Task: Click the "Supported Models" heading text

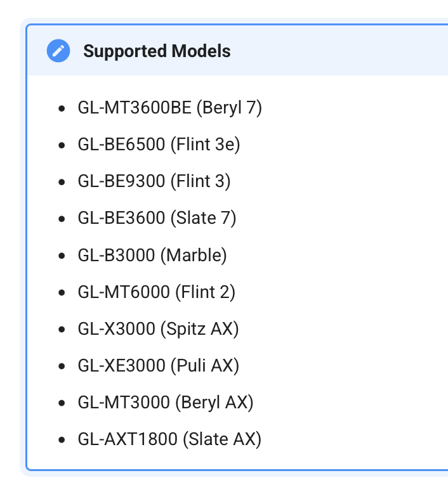Action: tap(157, 51)
